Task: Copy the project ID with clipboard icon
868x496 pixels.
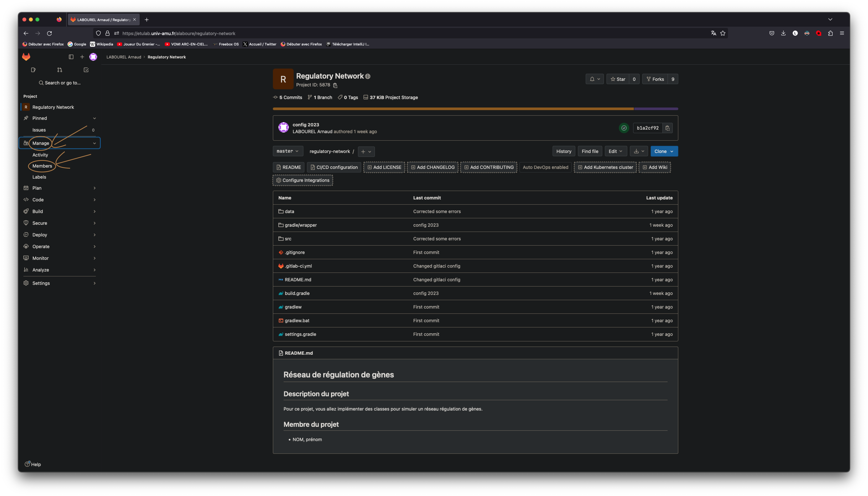Action: pos(335,85)
